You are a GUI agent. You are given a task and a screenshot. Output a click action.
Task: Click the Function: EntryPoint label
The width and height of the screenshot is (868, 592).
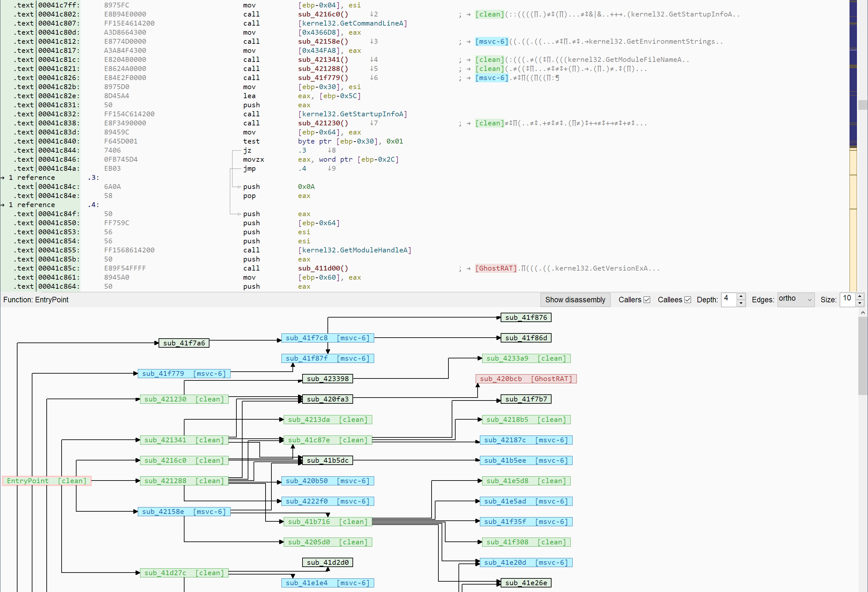coord(36,300)
